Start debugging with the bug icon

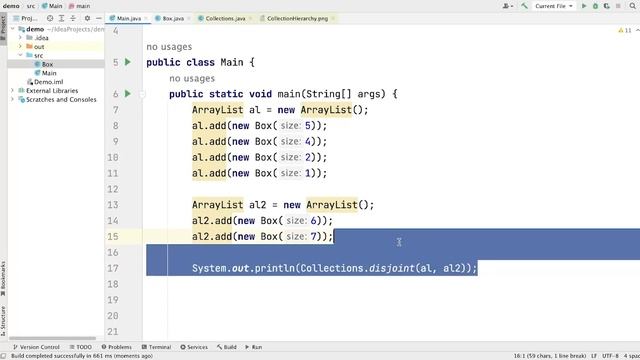pyautogui.click(x=596, y=6)
